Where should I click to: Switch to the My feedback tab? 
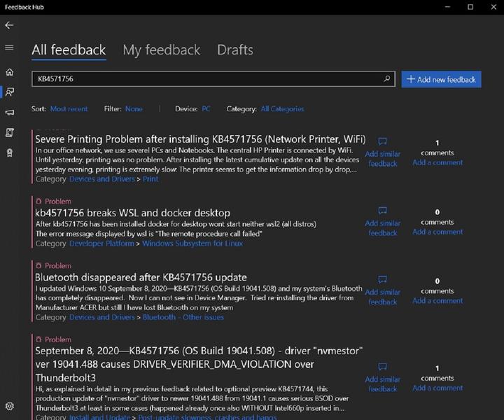pyautogui.click(x=161, y=50)
